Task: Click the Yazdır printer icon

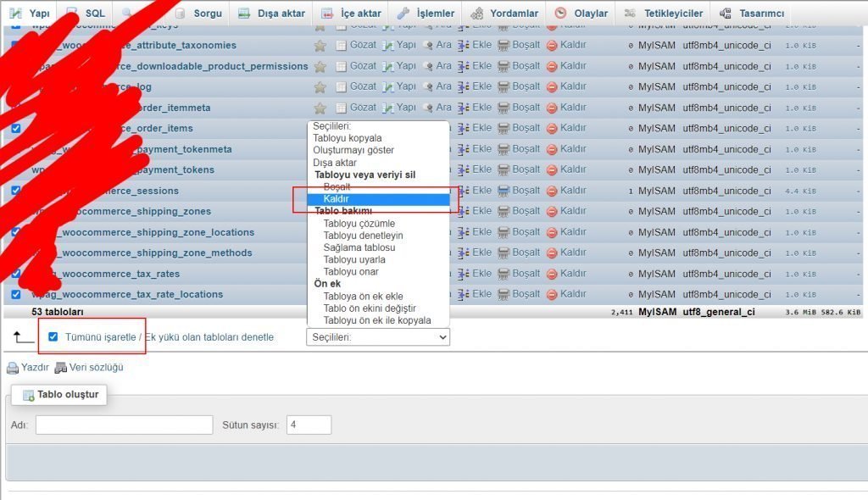Action: (x=13, y=368)
